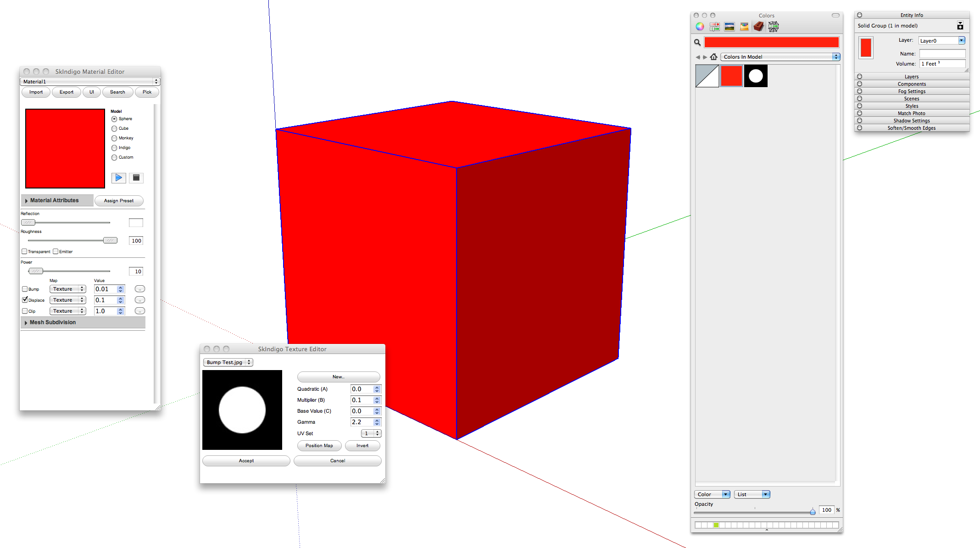Click the blue play render preview button
This screenshot has height=548, width=980.
pos(118,177)
